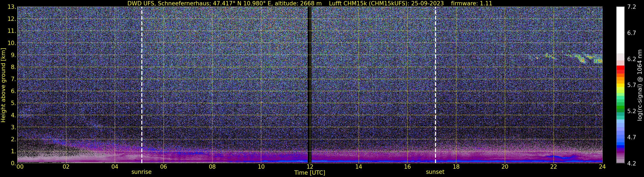Click the time axis tick label 02

click(x=66, y=167)
